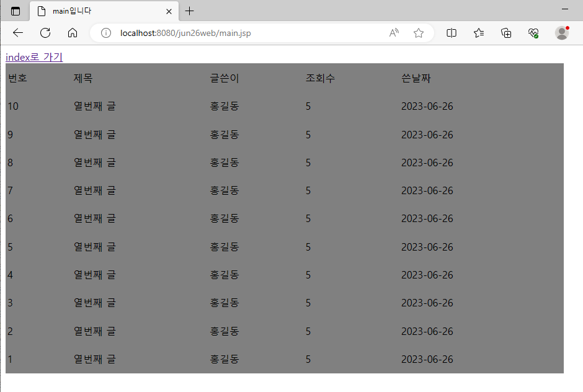Viewport: 583px width, 392px height.
Task: Click the '글쓴이' column header
Action: tap(225, 78)
